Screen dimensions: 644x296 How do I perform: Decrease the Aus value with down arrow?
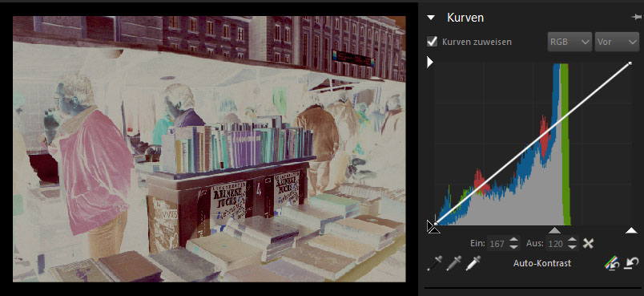pyautogui.click(x=572, y=247)
